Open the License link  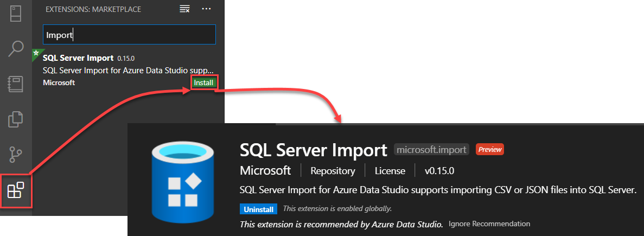click(x=390, y=171)
